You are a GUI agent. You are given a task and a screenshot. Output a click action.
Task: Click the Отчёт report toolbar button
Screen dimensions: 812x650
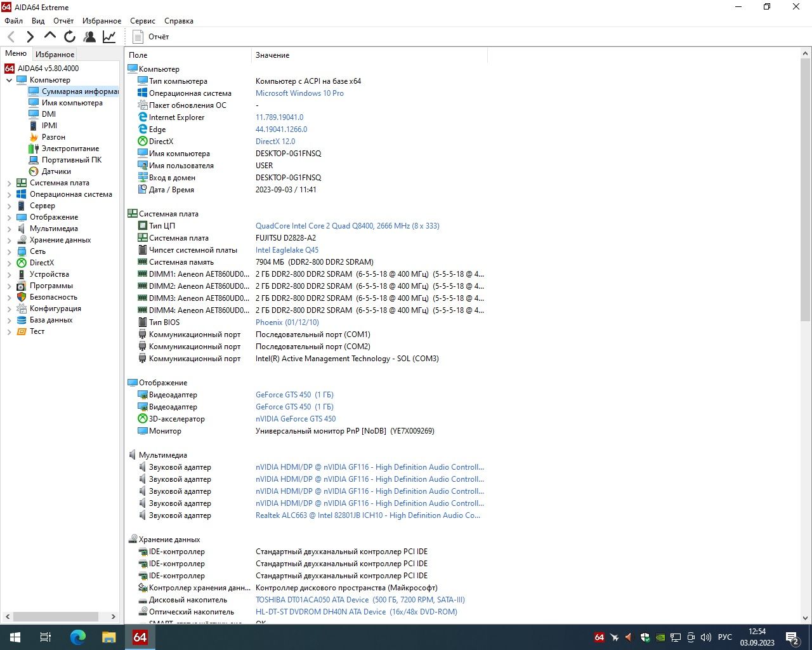[151, 37]
